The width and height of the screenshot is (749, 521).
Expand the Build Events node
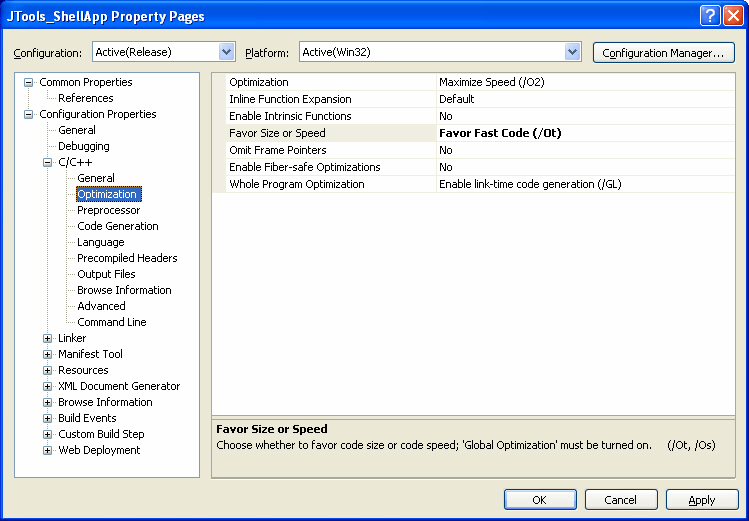pos(47,418)
